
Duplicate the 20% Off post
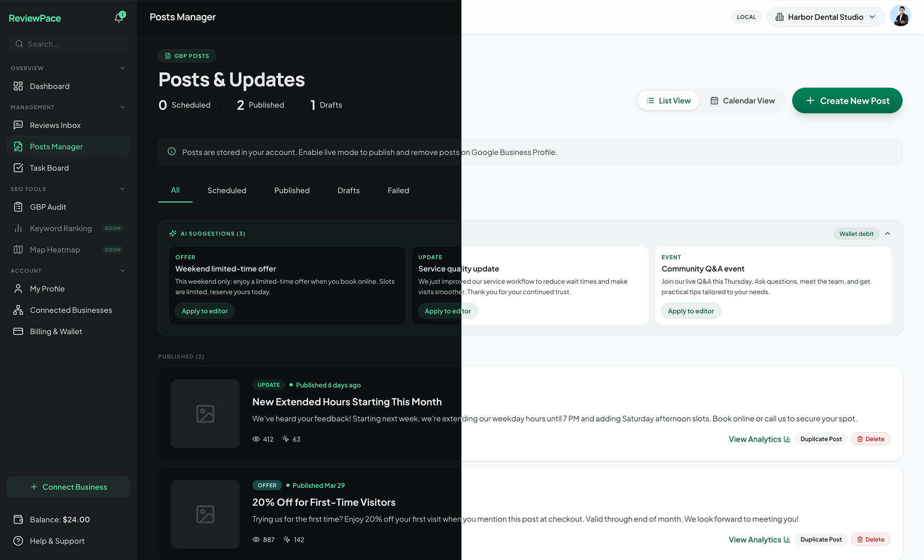click(x=821, y=540)
